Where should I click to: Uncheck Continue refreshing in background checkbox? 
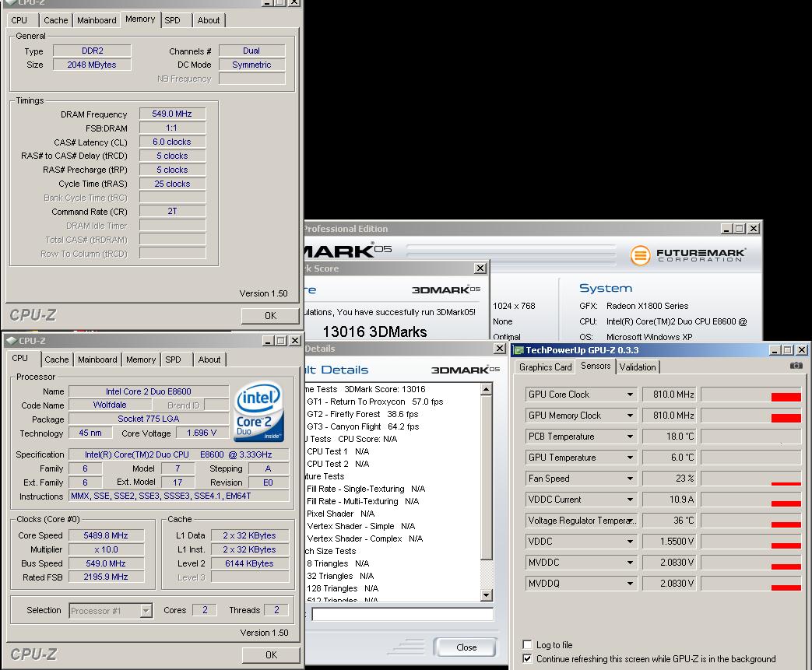pos(527,658)
